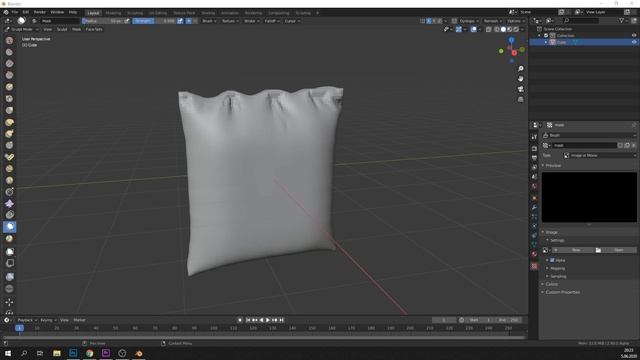Open the texture Type dropdown
Image resolution: width=640 pixels, height=360 pixels.
coord(600,156)
